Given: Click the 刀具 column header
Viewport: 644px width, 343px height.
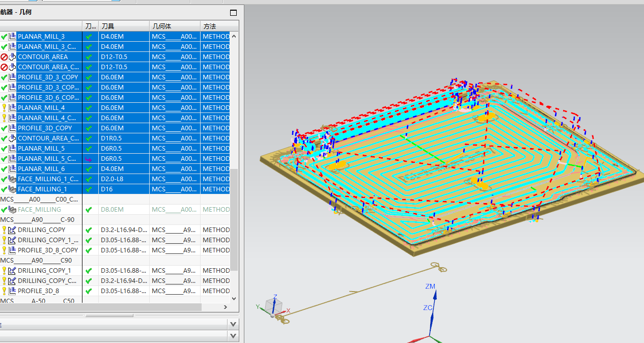Looking at the screenshot, I should pos(124,26).
